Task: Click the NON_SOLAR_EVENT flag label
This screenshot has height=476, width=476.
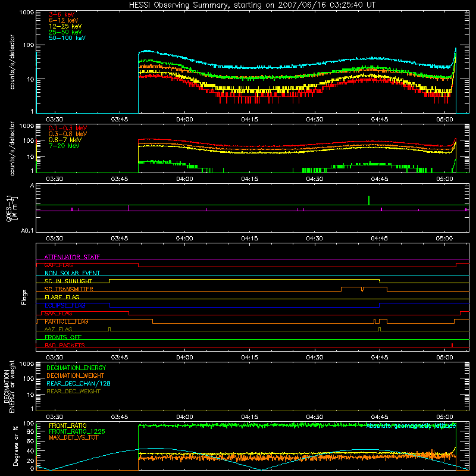Action: (72, 273)
